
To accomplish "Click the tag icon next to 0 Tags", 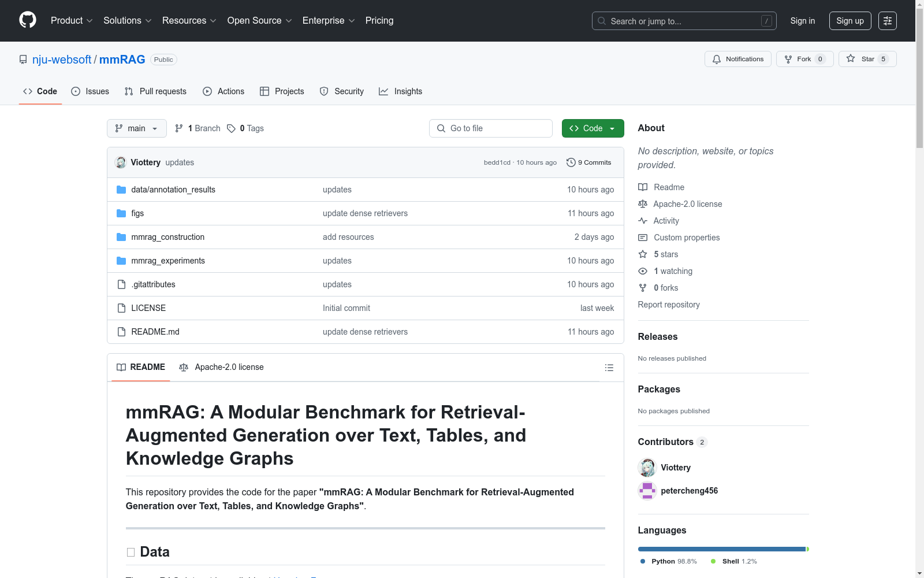I will (x=231, y=128).
